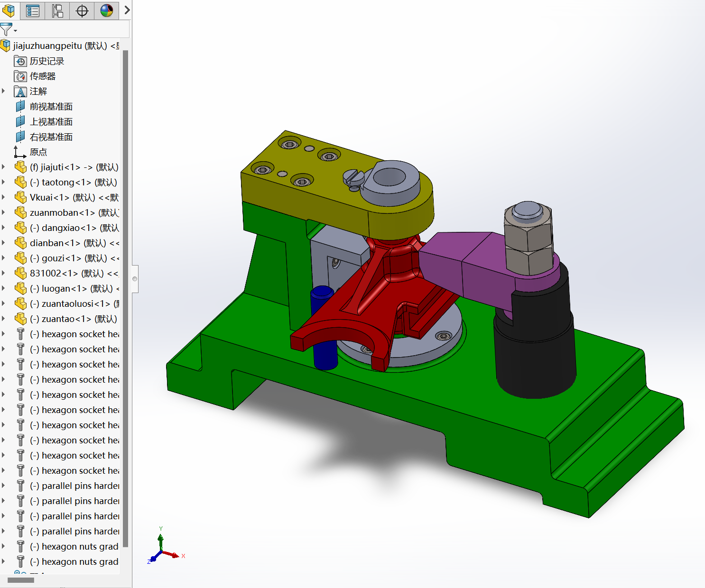The image size is (705, 588).
Task: Select the Vkuai<1> part icon
Action: coord(20,197)
